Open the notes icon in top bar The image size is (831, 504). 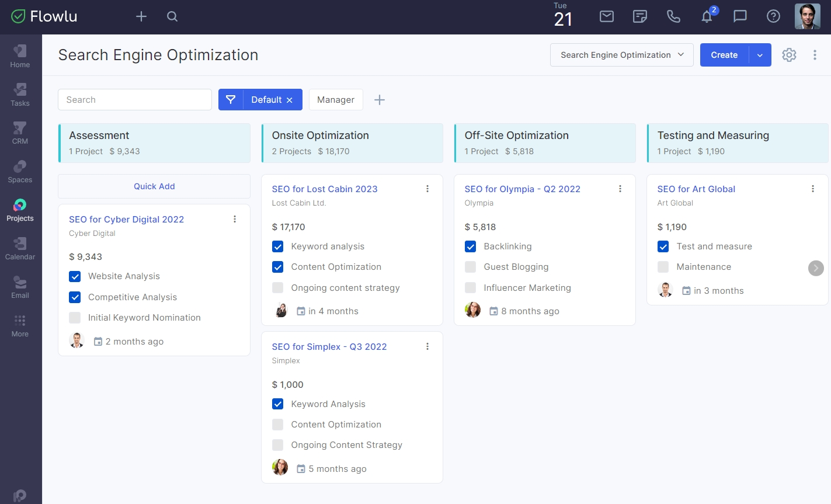point(640,16)
